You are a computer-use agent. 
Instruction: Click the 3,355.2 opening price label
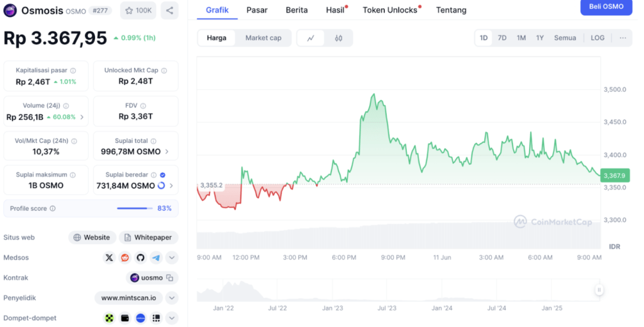click(x=211, y=186)
